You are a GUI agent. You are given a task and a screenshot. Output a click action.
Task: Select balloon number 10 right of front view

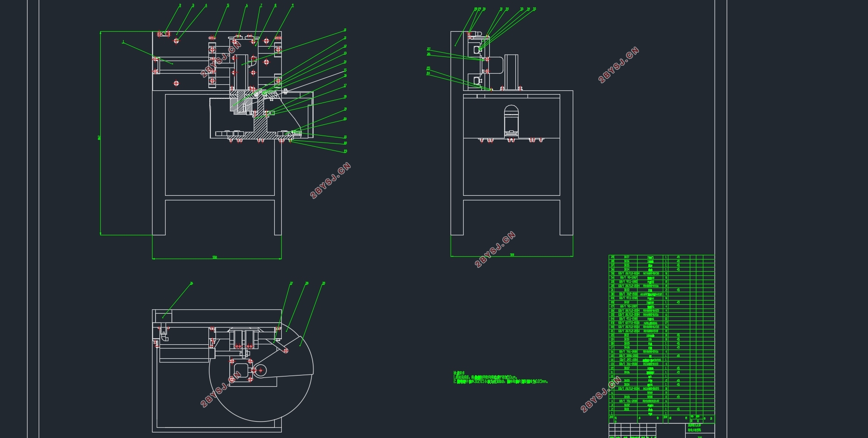[x=345, y=30]
